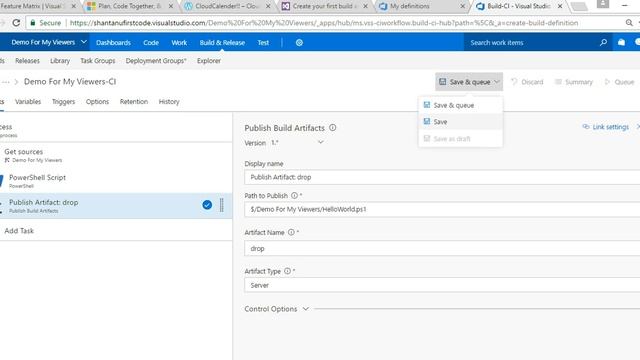
Task: Open the Code hub
Action: coord(151,42)
